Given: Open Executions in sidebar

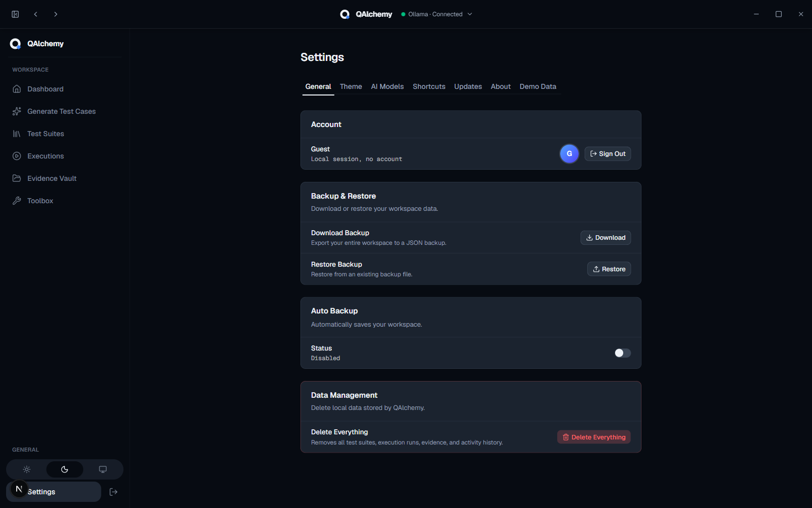Looking at the screenshot, I should coord(64,156).
